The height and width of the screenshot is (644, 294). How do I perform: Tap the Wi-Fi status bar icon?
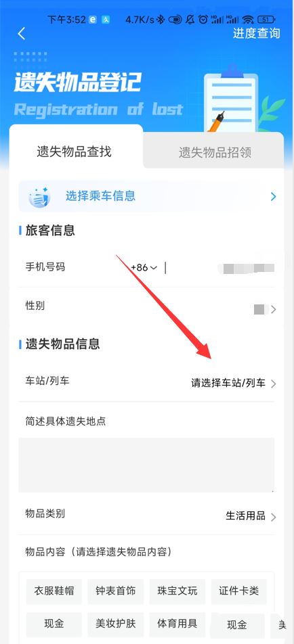tap(247, 20)
